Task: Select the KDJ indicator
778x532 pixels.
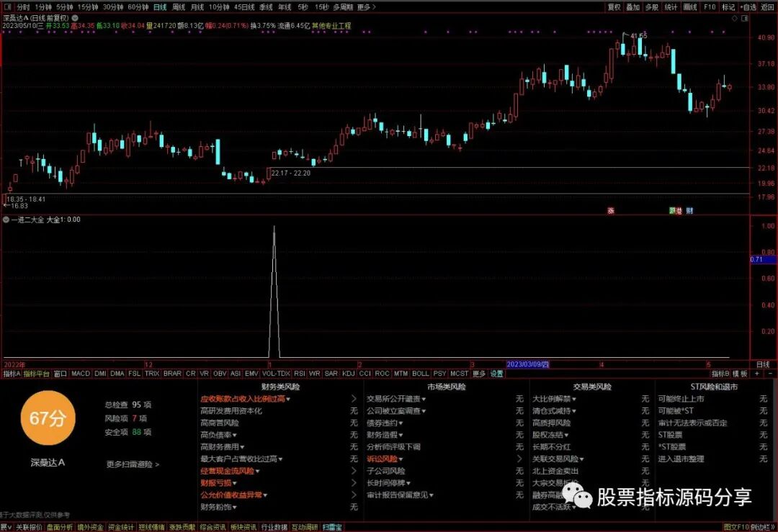Action: 349,374
